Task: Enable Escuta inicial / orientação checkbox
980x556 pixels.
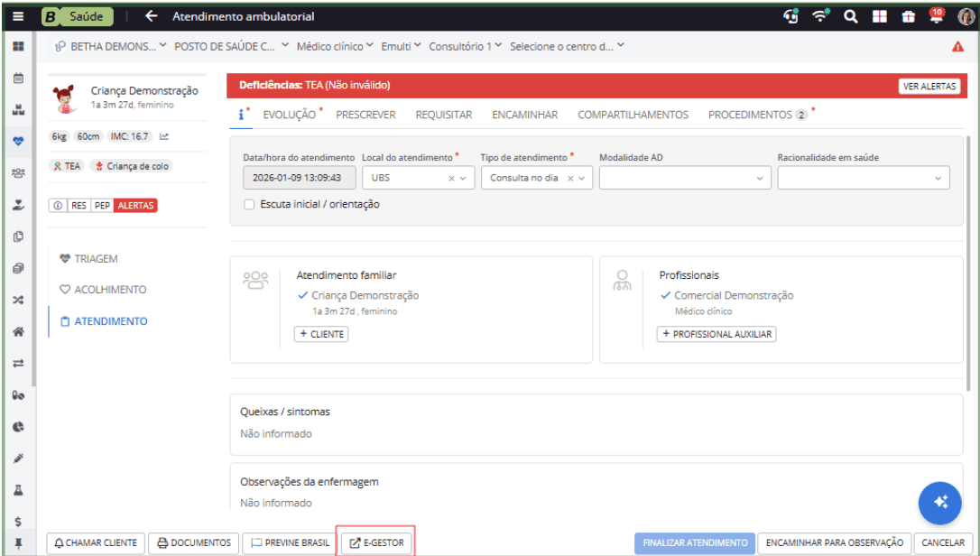Action: click(x=249, y=205)
